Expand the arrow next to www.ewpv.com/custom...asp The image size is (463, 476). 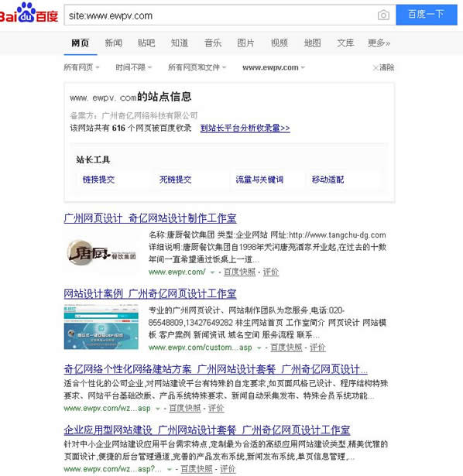point(259,348)
